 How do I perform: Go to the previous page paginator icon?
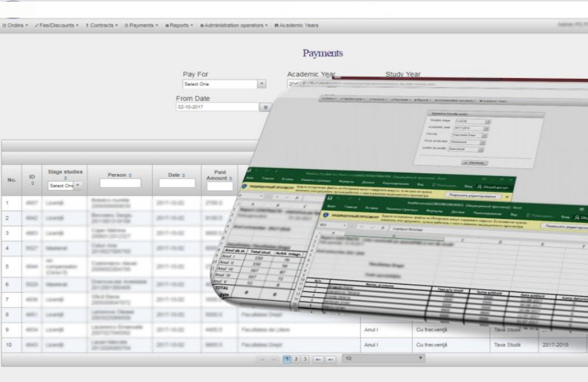[275, 359]
